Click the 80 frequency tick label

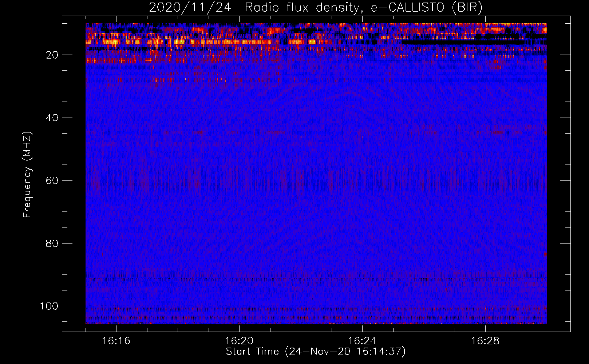point(52,243)
